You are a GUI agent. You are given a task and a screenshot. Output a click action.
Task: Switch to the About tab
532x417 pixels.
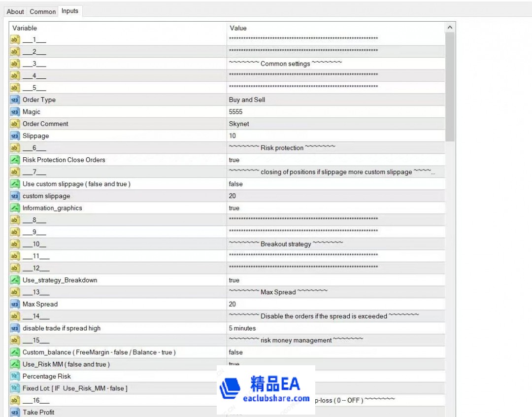[15, 11]
